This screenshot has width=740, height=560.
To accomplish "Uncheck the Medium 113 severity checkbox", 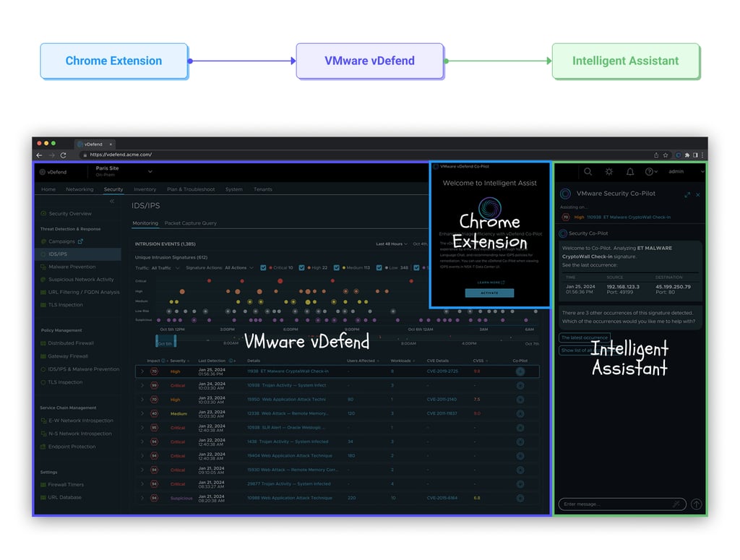I will (337, 268).
